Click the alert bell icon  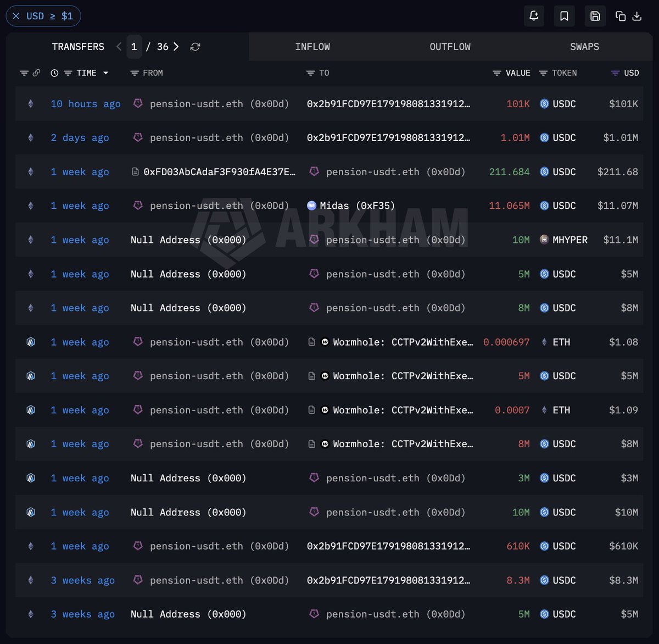pyautogui.click(x=534, y=16)
